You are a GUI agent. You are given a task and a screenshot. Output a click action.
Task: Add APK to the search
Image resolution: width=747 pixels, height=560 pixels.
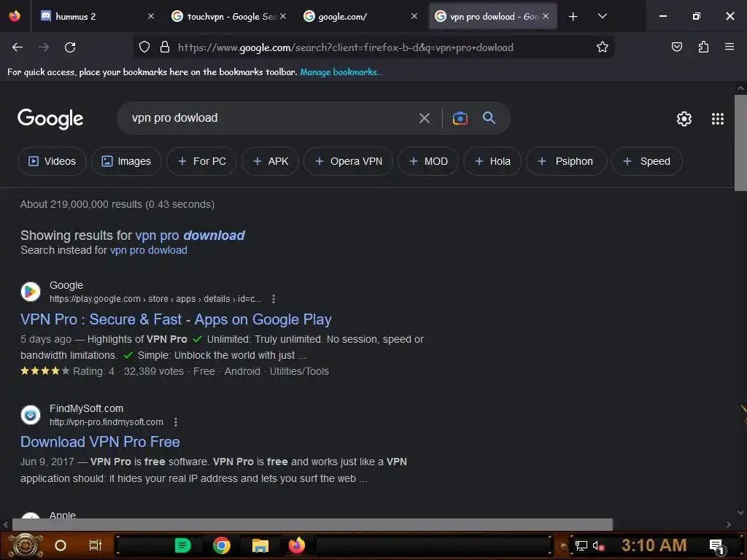pos(271,161)
